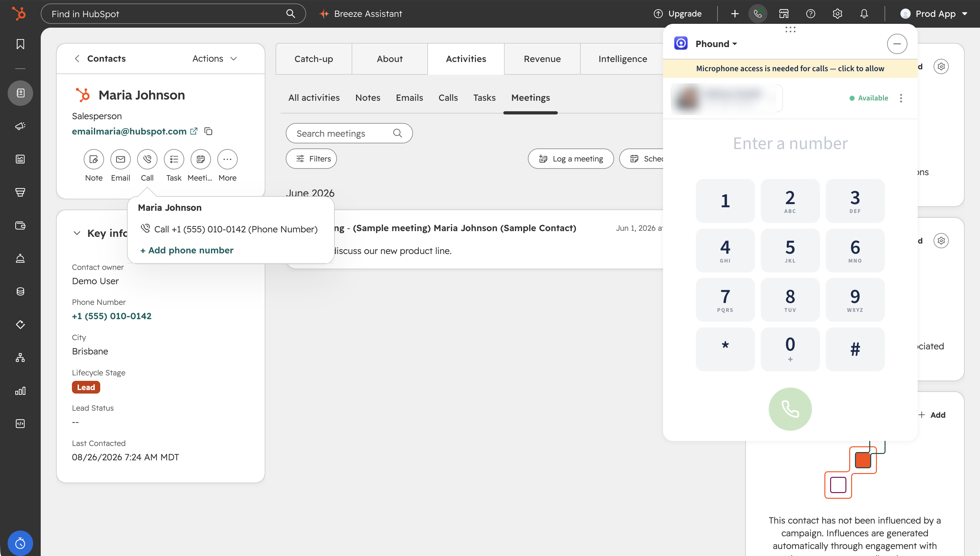Image resolution: width=980 pixels, height=556 pixels.
Task: Click Call +1 (555) 010-0142 in popup
Action: 229,229
